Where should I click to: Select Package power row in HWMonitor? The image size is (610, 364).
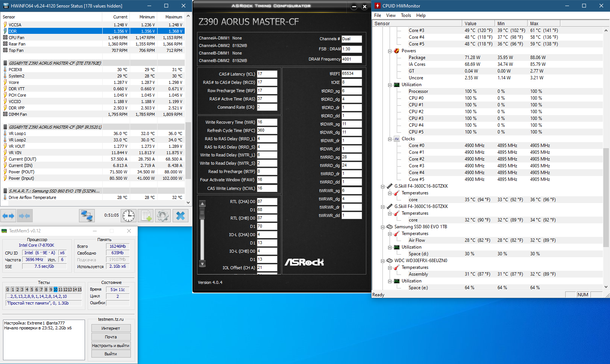pos(487,58)
